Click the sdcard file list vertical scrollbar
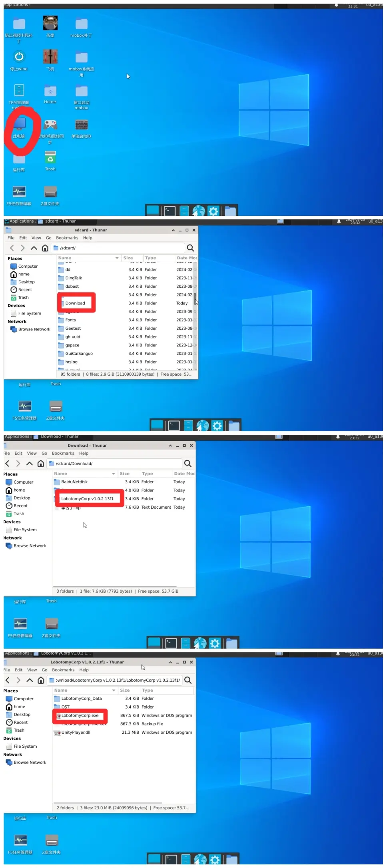The height and width of the screenshot is (868, 387). [195, 299]
